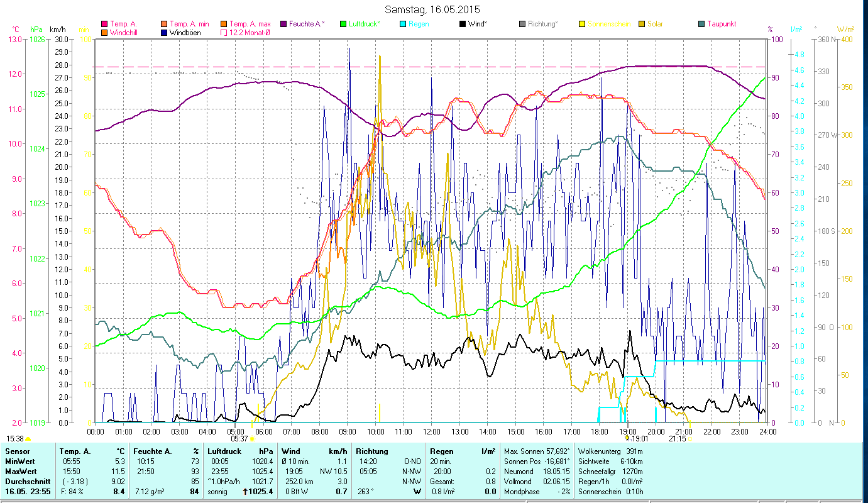Click the black Wind* legend swatch
The height and width of the screenshot is (503, 868).
click(x=463, y=24)
